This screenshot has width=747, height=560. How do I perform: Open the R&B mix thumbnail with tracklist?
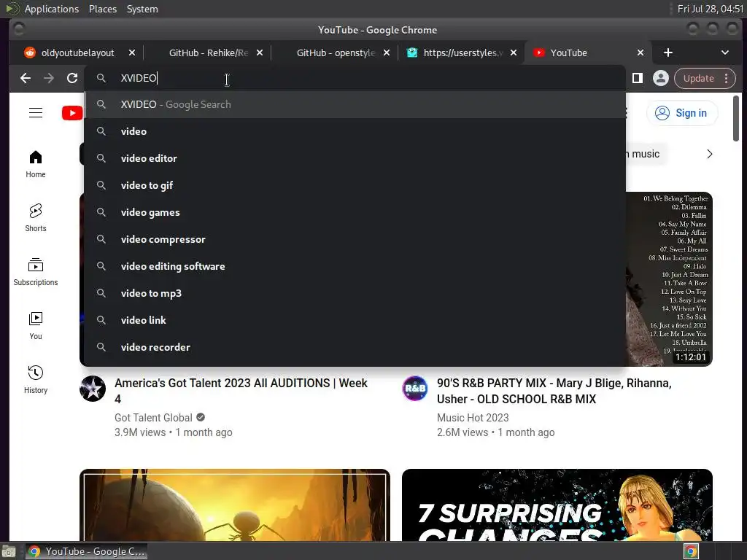tap(669, 279)
